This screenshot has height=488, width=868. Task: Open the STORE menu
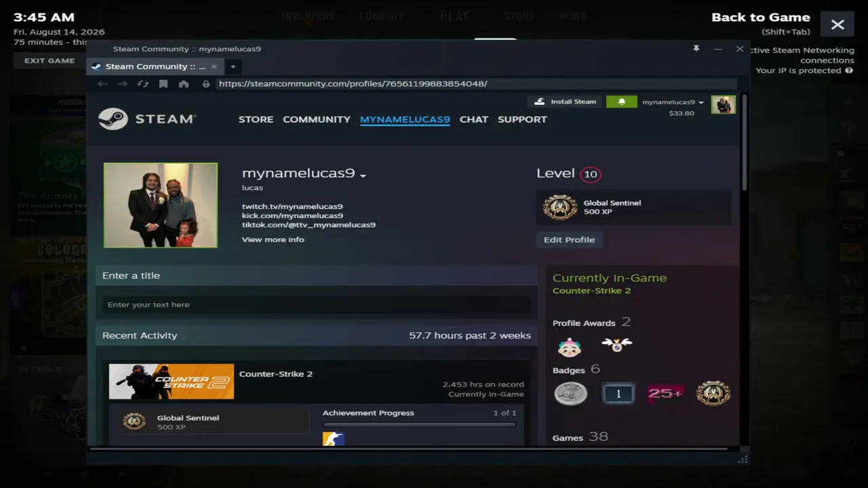point(256,119)
